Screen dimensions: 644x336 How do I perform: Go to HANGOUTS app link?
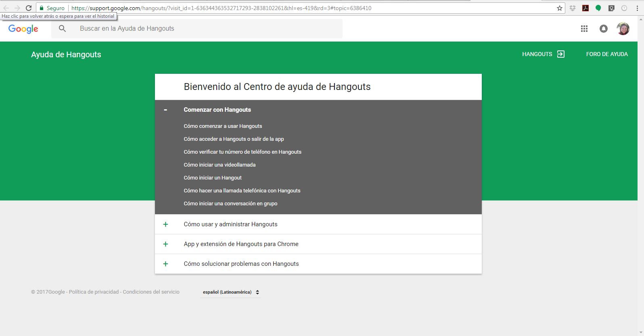point(537,54)
